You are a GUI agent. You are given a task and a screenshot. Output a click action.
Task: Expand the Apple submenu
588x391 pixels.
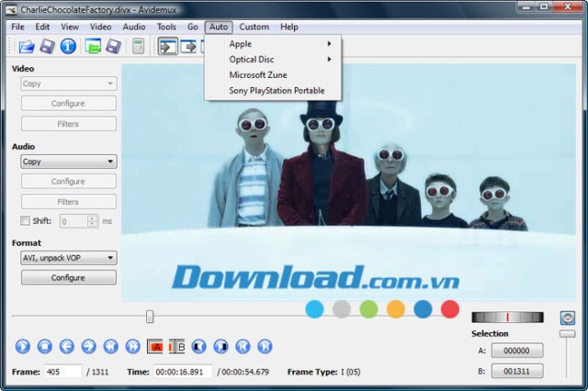click(x=273, y=43)
